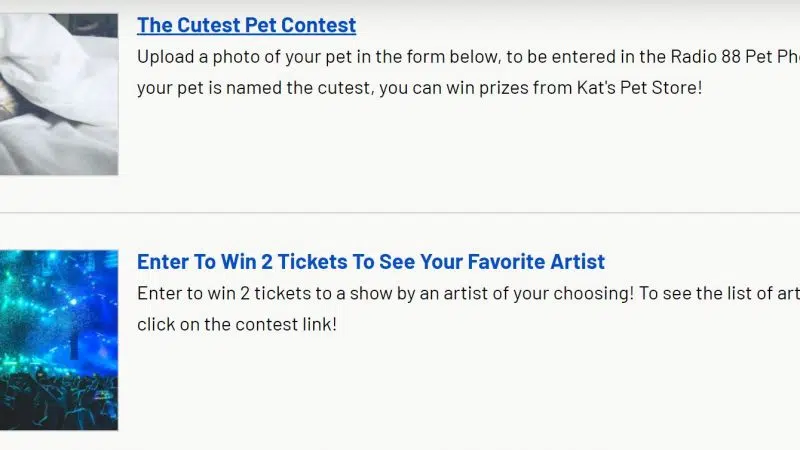800x450 pixels.
Task: Click the divider line between contest entries
Action: click(x=400, y=213)
